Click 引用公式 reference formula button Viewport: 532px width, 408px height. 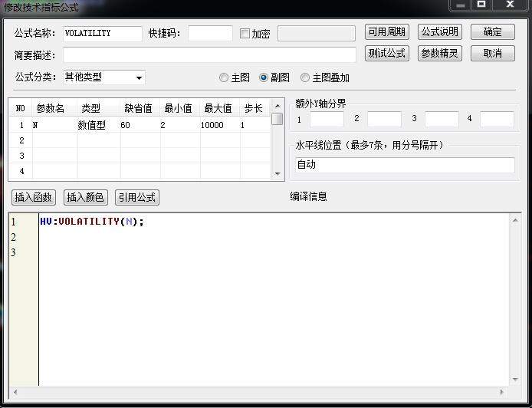[136, 197]
